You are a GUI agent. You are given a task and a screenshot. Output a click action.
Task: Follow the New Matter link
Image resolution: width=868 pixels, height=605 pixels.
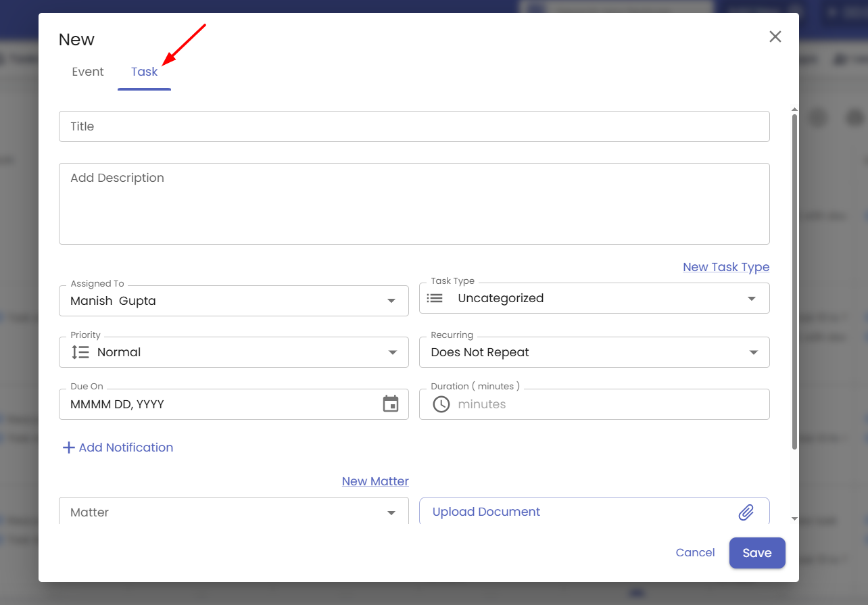click(375, 481)
